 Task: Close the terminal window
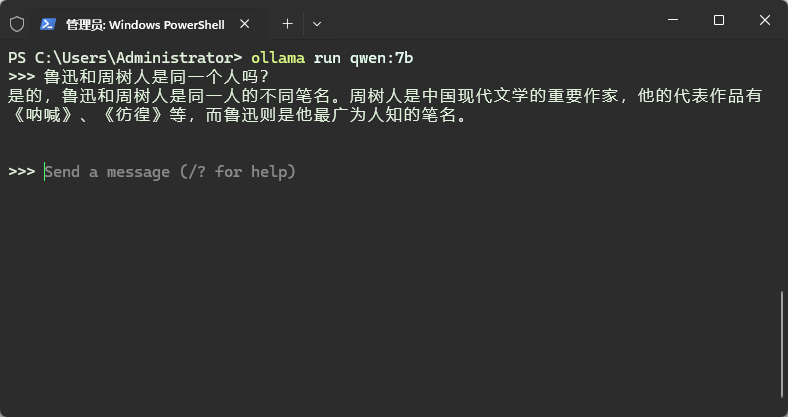(x=764, y=20)
